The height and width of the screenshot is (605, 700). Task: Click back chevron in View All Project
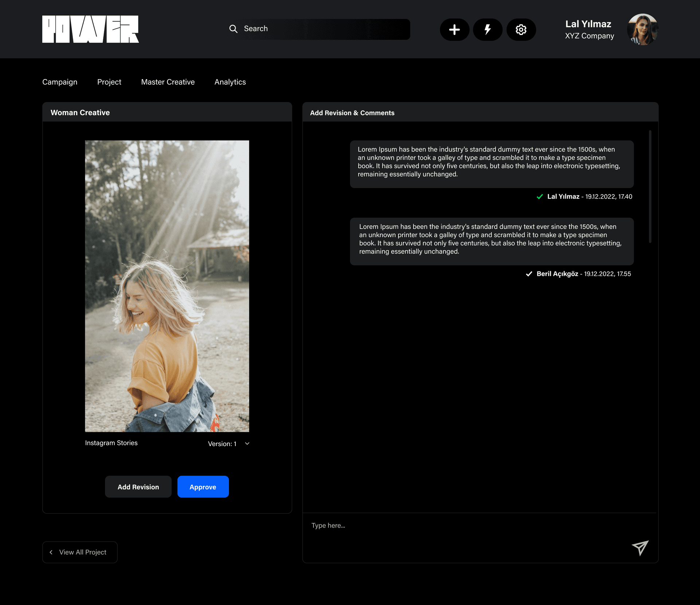coord(51,552)
